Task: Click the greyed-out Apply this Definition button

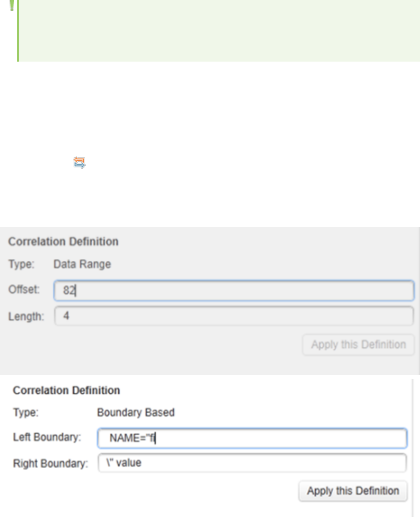Action: 358,345
